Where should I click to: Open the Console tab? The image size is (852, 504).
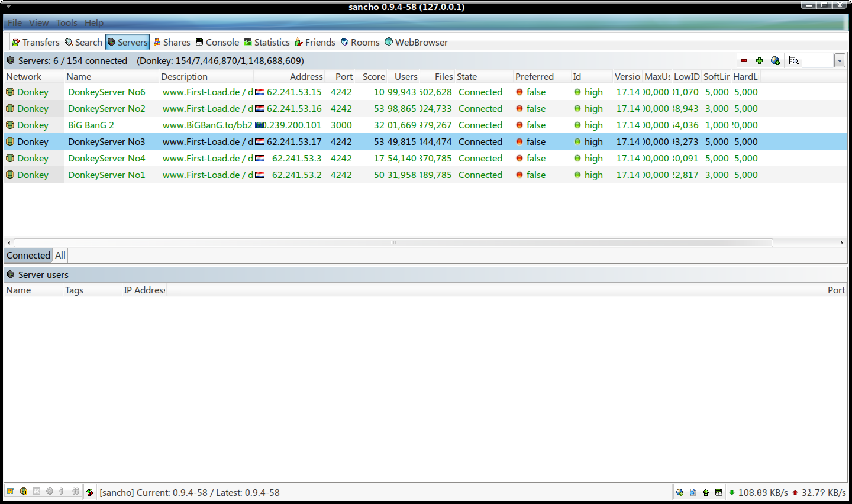coord(217,42)
